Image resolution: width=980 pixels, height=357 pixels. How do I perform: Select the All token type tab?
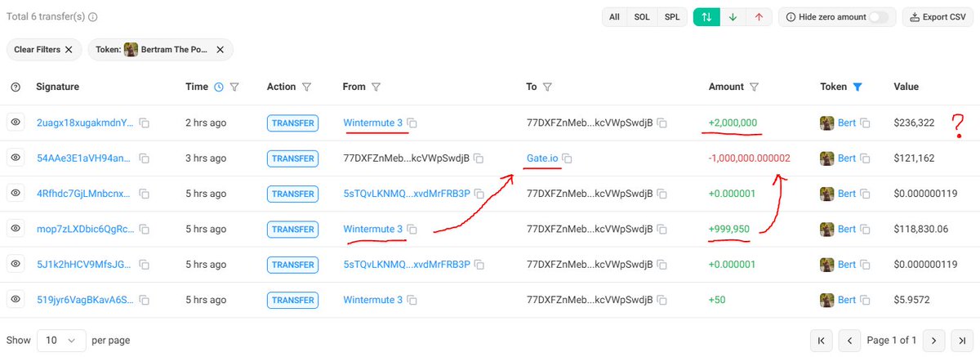(x=614, y=16)
